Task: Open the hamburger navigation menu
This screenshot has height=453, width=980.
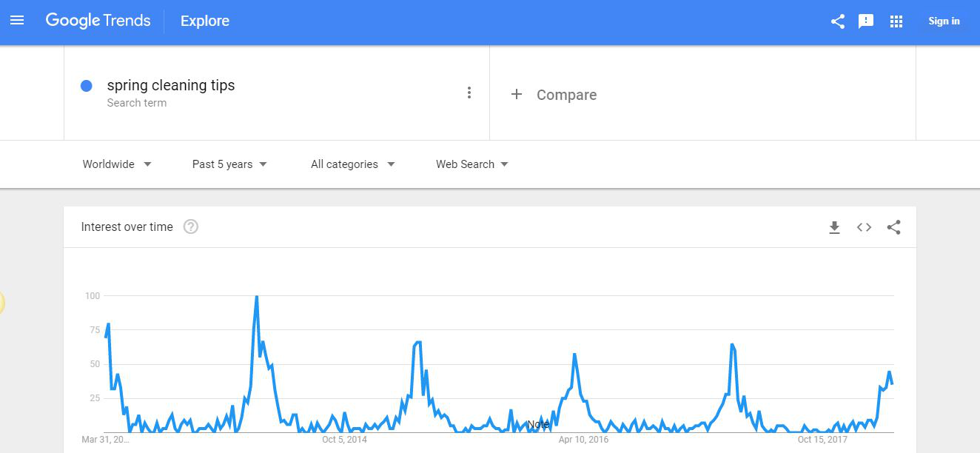Action: pos(17,20)
